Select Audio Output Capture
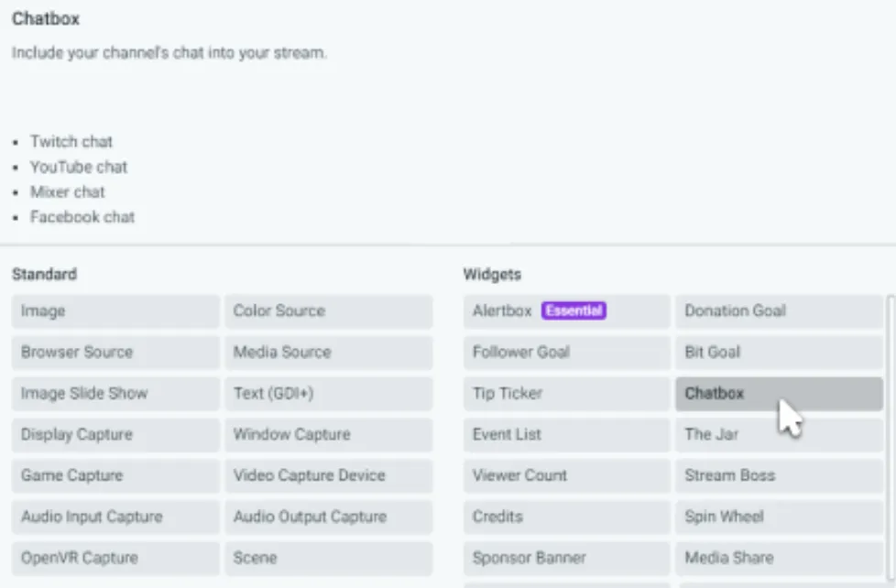 (x=328, y=517)
